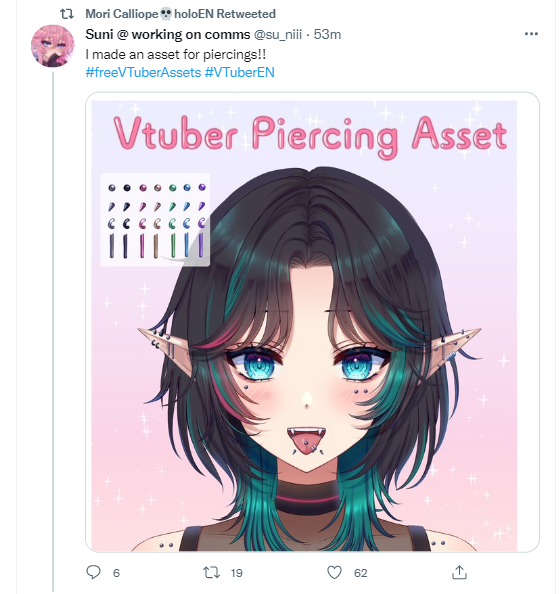
Task: Open Mori Calliope holoEN Retweeted link
Action: pos(180,14)
